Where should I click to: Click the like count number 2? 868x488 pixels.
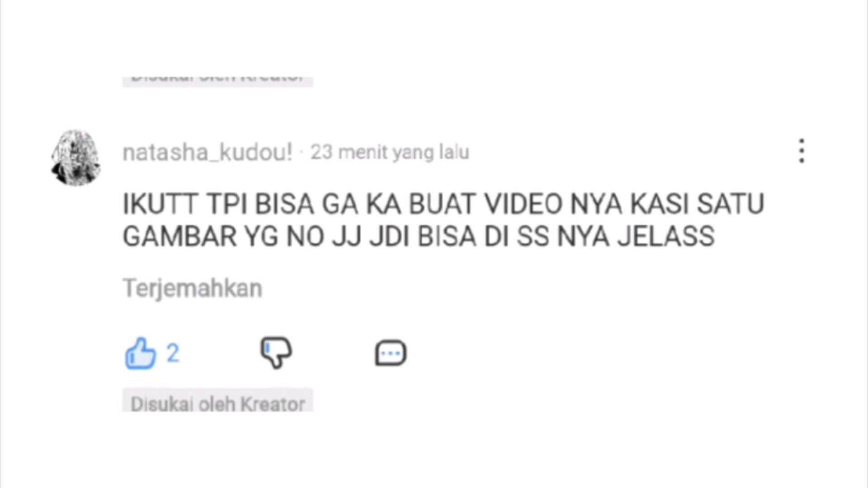point(173,353)
